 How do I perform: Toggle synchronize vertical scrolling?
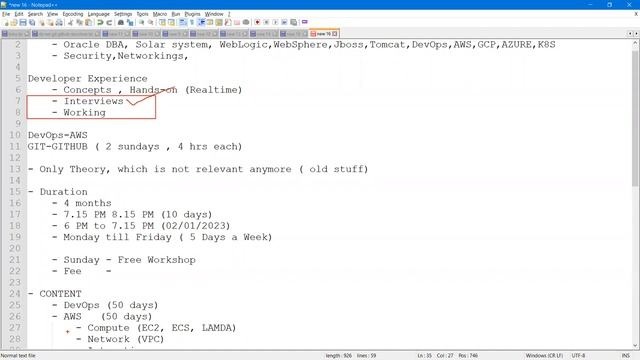pyautogui.click(x=162, y=22)
